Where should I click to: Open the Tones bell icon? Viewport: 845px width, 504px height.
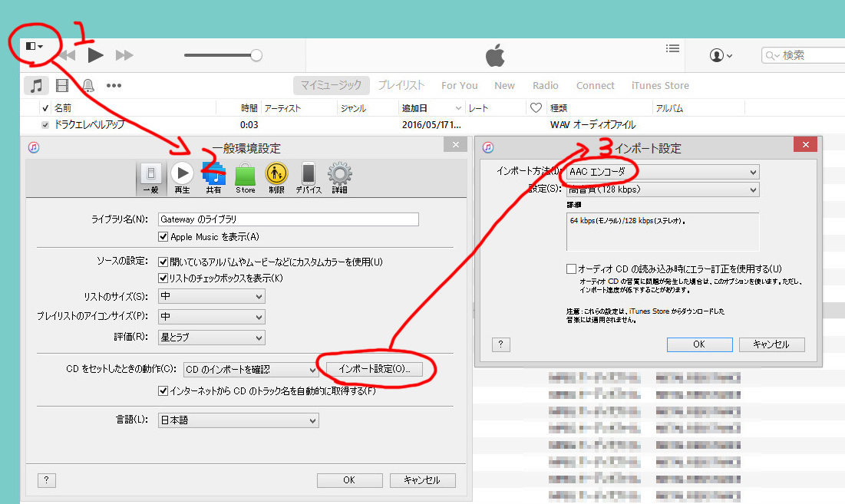(88, 85)
